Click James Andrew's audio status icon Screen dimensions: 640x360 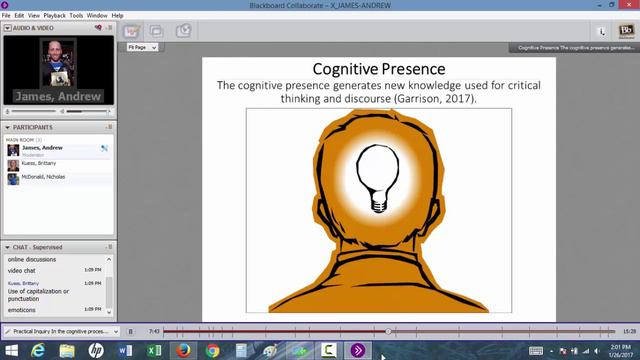tap(104, 148)
